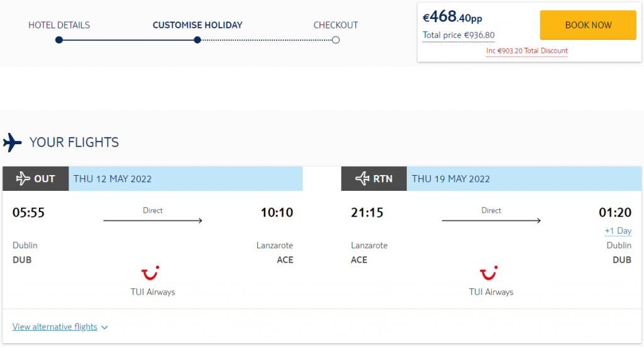
Task: Click the outbound Lanzarote ACE arrival airport
Action: [275, 253]
